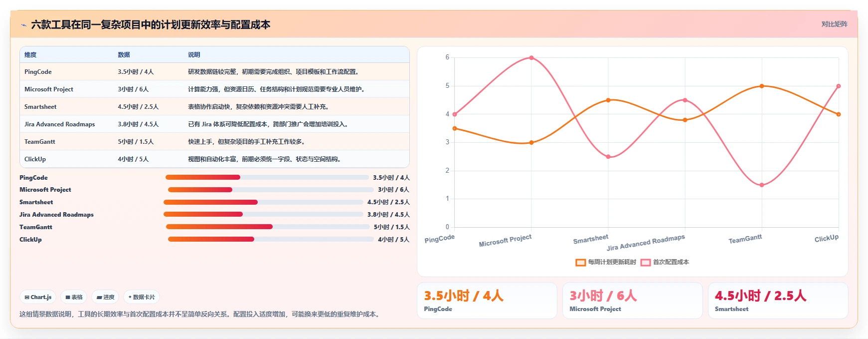Click the orange peak point at TeamGantt
The height and width of the screenshot is (339, 868).
point(762,86)
